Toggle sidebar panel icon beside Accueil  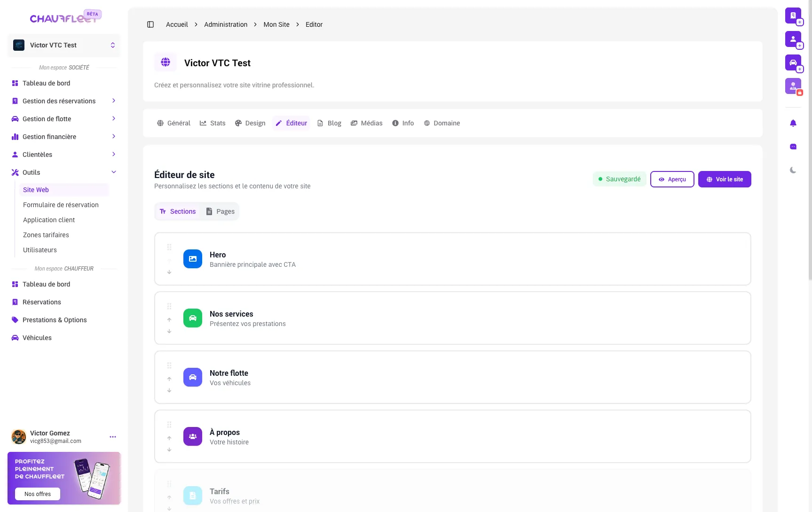tap(150, 24)
